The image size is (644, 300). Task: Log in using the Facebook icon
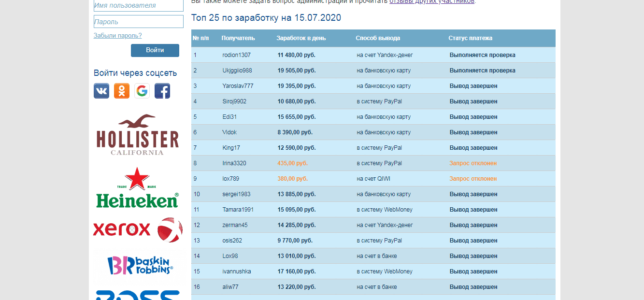click(x=162, y=91)
